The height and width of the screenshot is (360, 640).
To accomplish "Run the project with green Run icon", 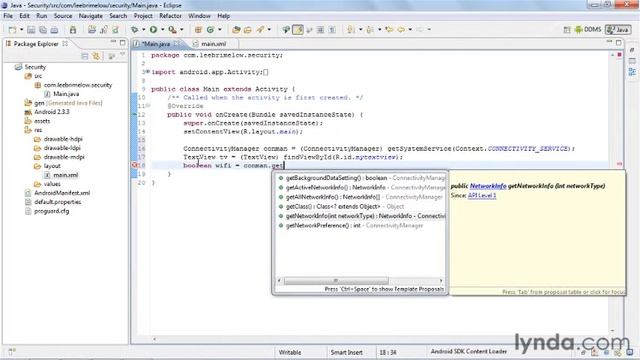I will (153, 30).
